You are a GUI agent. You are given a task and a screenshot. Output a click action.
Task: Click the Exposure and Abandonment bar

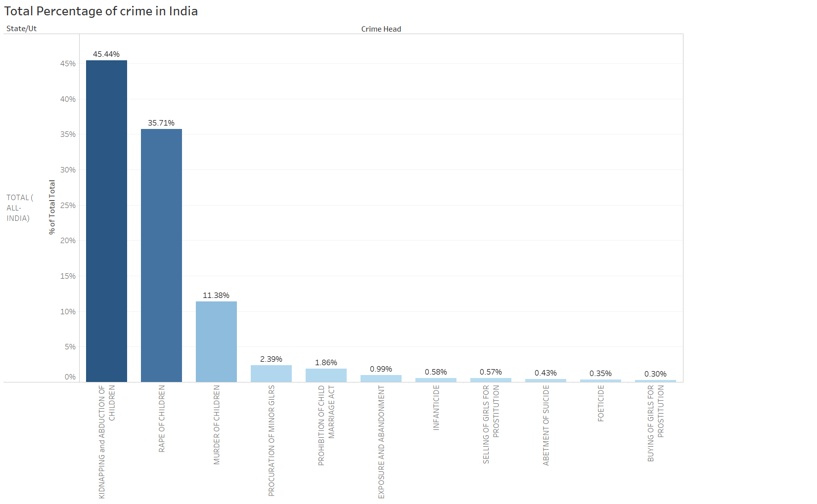click(x=381, y=378)
